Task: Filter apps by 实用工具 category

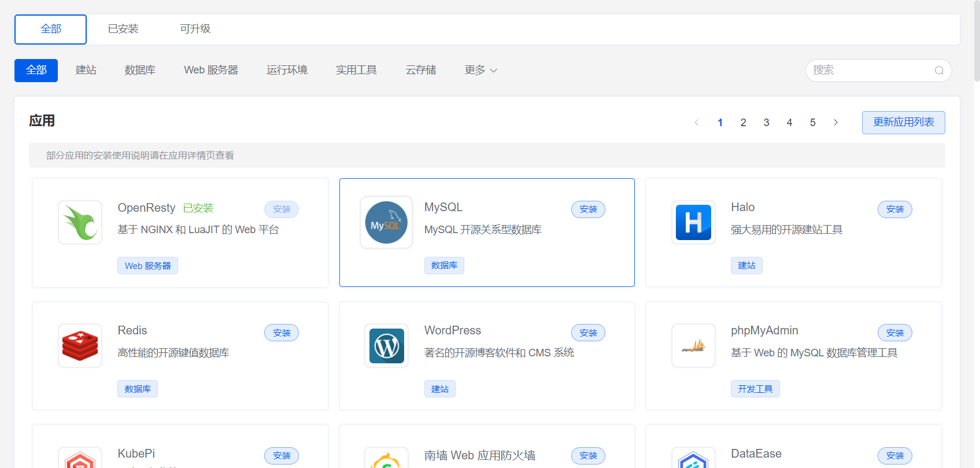Action: coord(356,71)
